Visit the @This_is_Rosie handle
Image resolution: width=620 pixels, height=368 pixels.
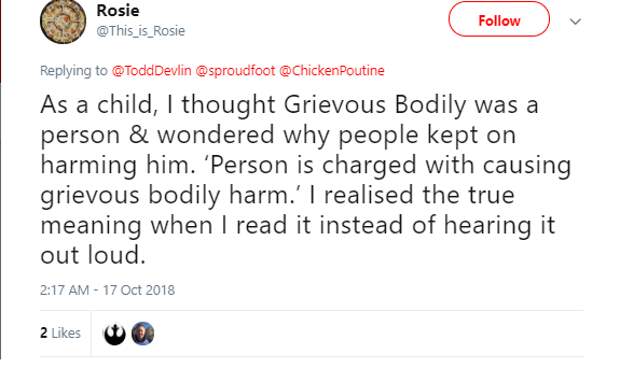click(x=141, y=31)
